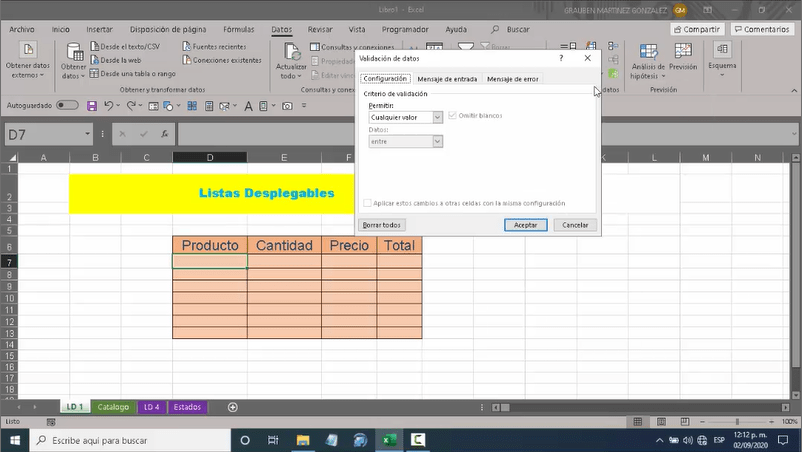Click the Aceptar button
Viewport: 802px width, 452px height.
525,225
